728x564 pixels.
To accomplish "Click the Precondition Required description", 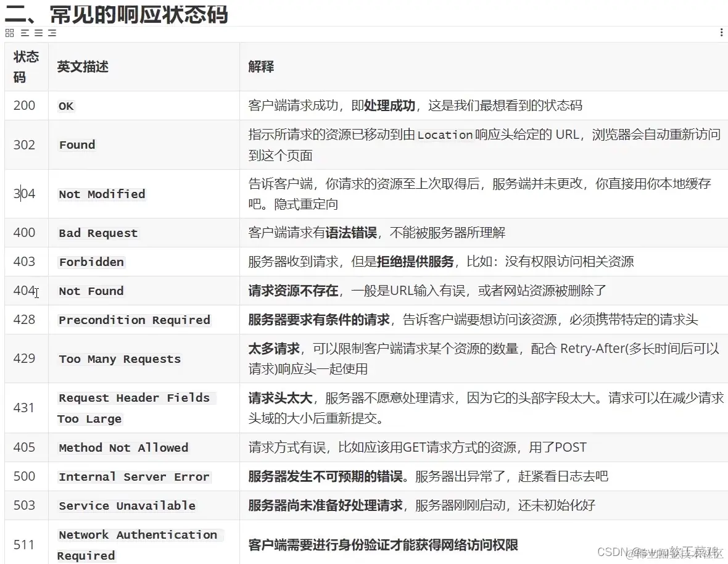I will tap(134, 320).
